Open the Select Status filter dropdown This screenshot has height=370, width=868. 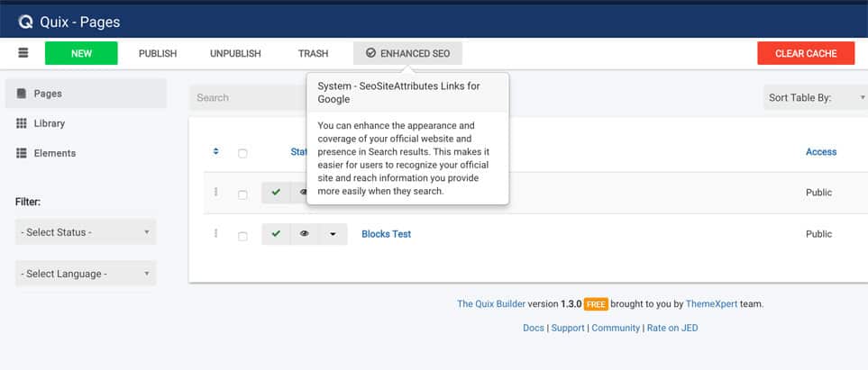(x=86, y=232)
